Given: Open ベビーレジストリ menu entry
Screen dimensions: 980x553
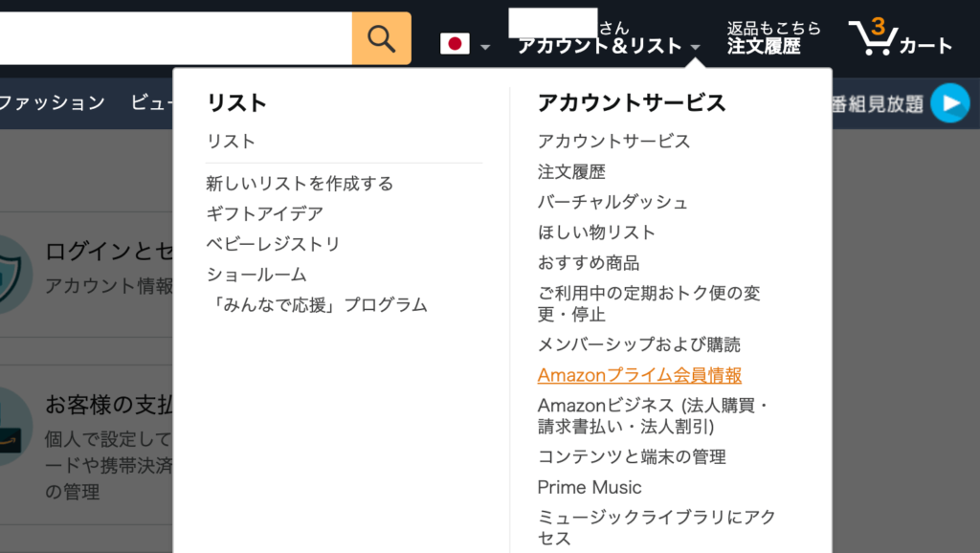Looking at the screenshot, I should click(x=273, y=244).
